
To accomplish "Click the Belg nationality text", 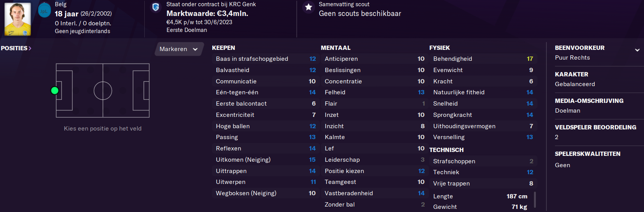I will pyautogui.click(x=61, y=4).
